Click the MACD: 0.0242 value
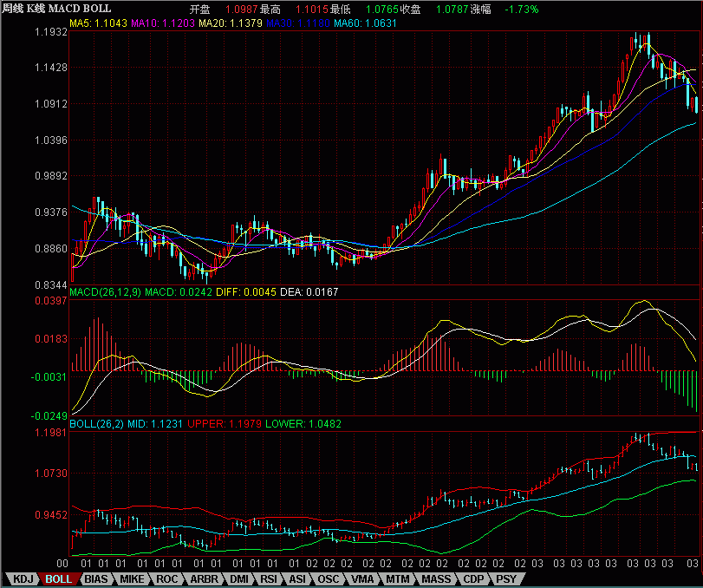The image size is (703, 588). click(x=179, y=292)
